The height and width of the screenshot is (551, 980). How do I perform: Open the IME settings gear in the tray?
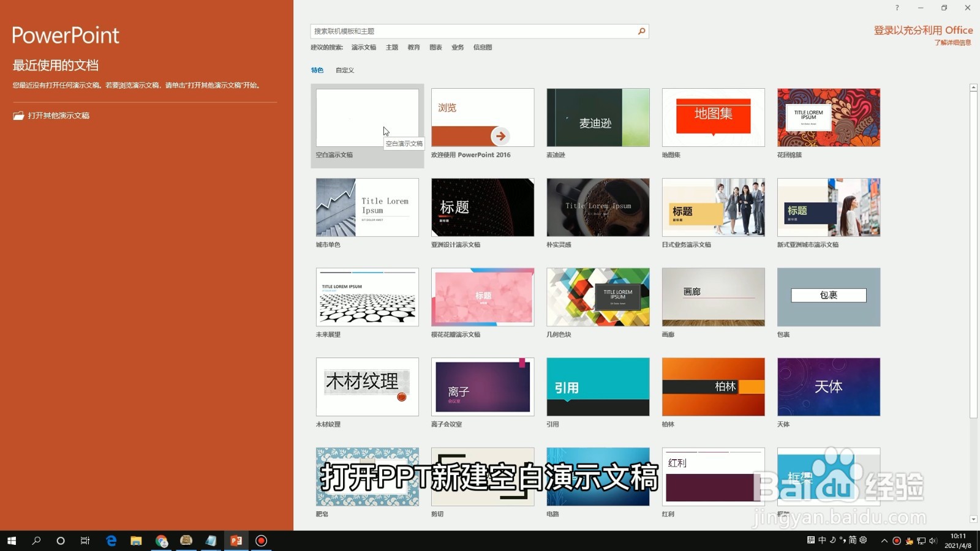click(x=863, y=540)
